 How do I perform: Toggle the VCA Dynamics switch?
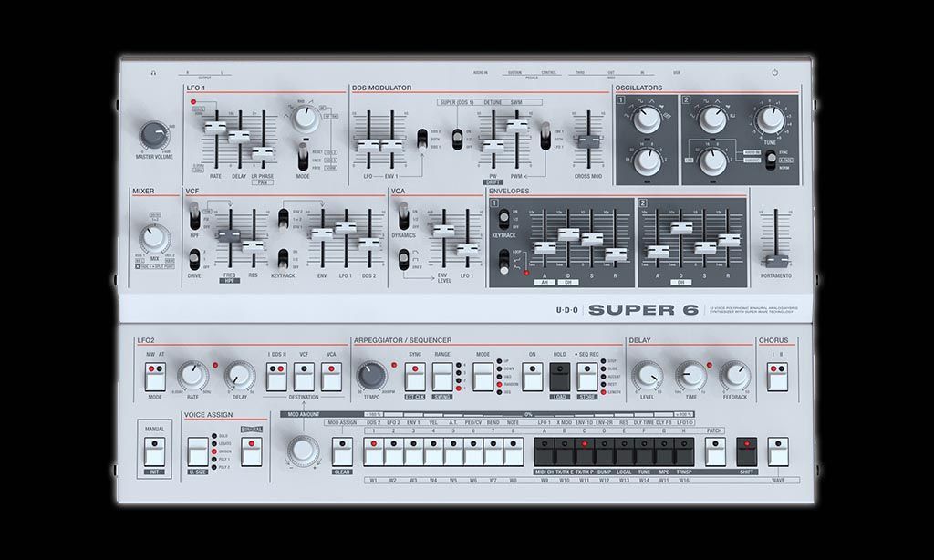403,215
